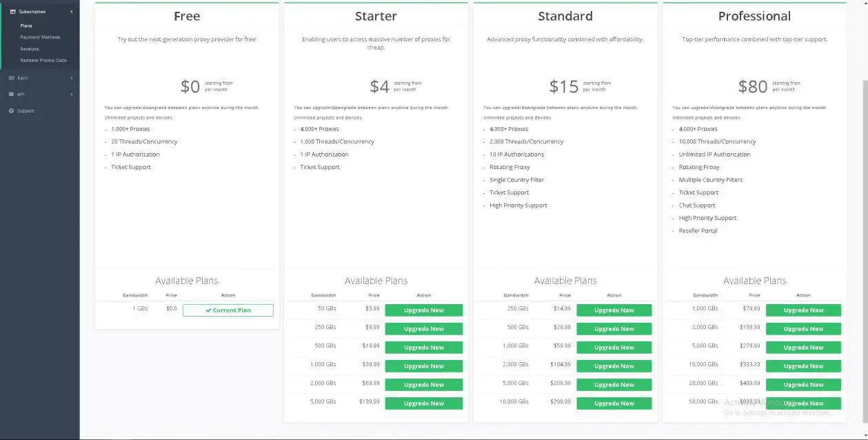The height and width of the screenshot is (440, 868).
Task: Upgrade Now for Standard 250 GBs plan
Action: click(x=613, y=310)
